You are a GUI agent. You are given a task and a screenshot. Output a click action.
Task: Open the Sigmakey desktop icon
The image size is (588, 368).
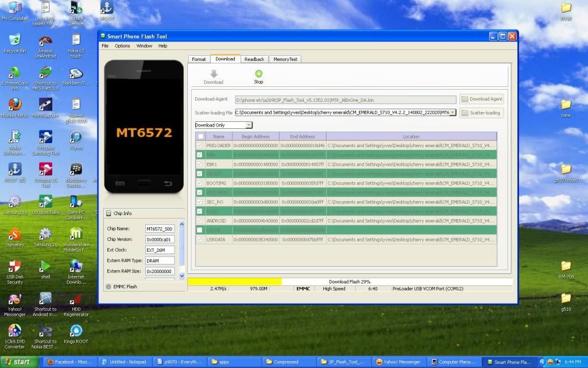click(14, 234)
